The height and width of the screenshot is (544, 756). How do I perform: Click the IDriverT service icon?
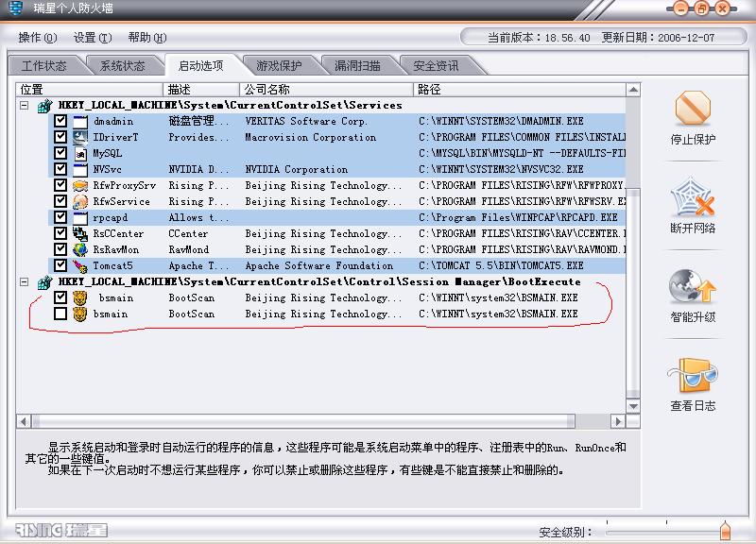(80, 137)
